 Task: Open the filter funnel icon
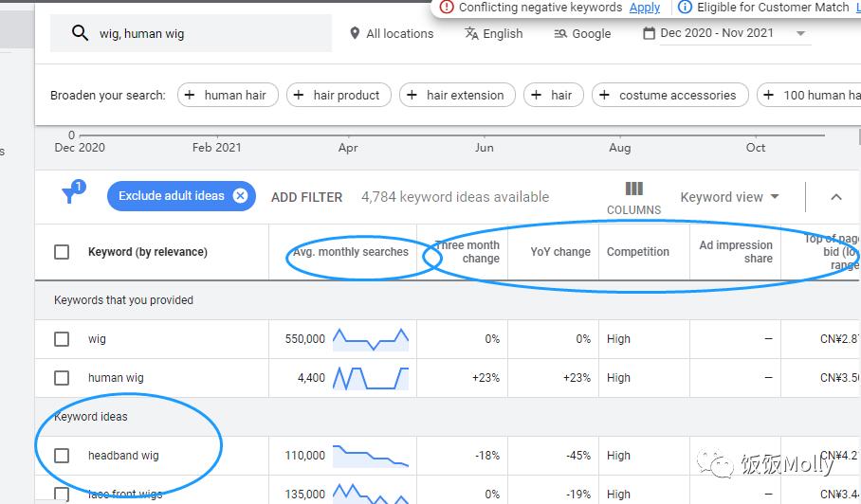(70, 195)
